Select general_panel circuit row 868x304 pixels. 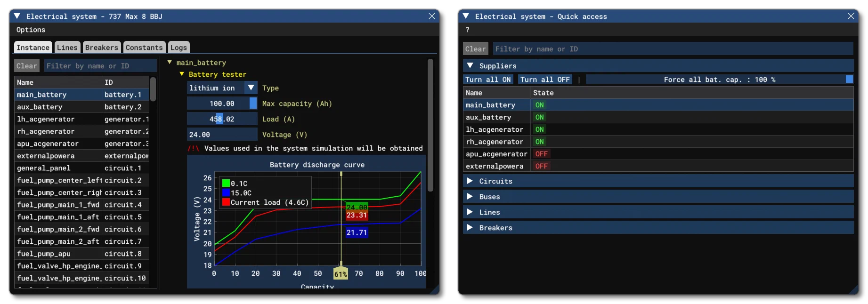pos(82,168)
